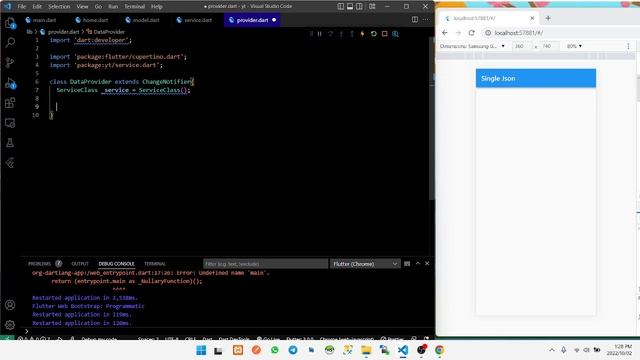This screenshot has height=360, width=640.
Task: Open the Manage gear icon
Action: tap(10, 325)
